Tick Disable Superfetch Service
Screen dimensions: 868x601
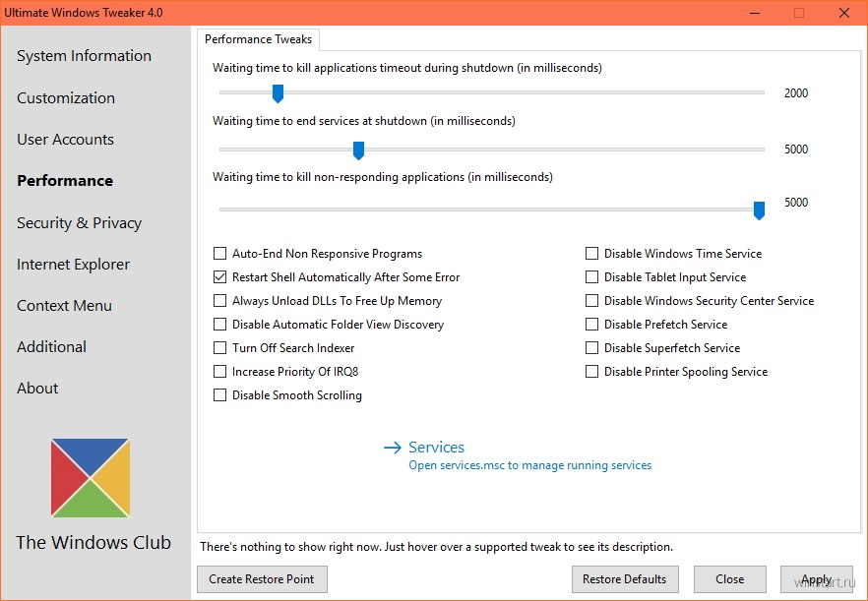coord(591,347)
